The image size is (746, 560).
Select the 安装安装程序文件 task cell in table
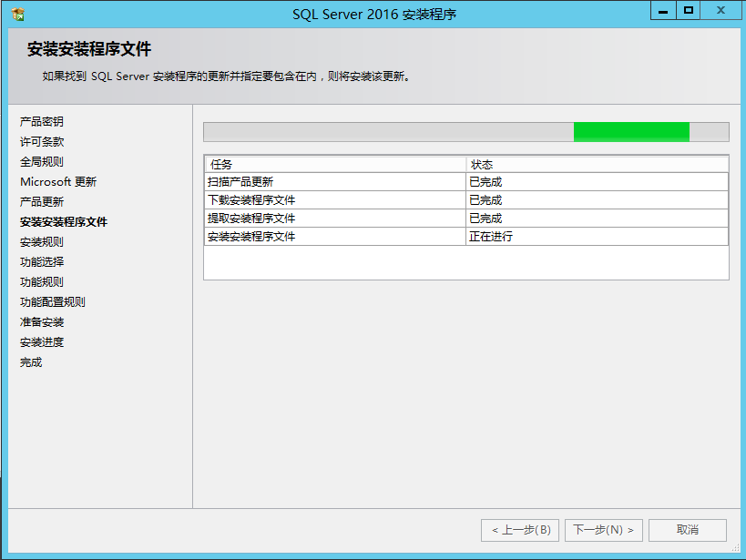pos(335,237)
